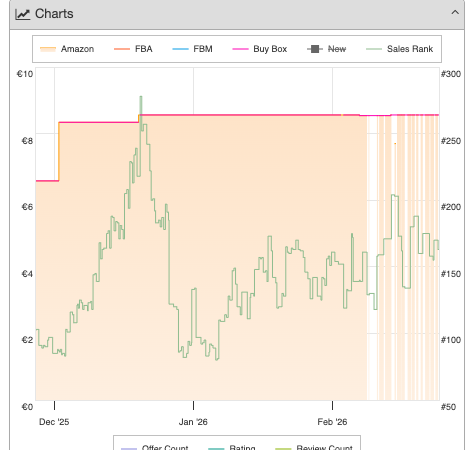
Task: Enable the struck-through New series
Action: (327, 49)
